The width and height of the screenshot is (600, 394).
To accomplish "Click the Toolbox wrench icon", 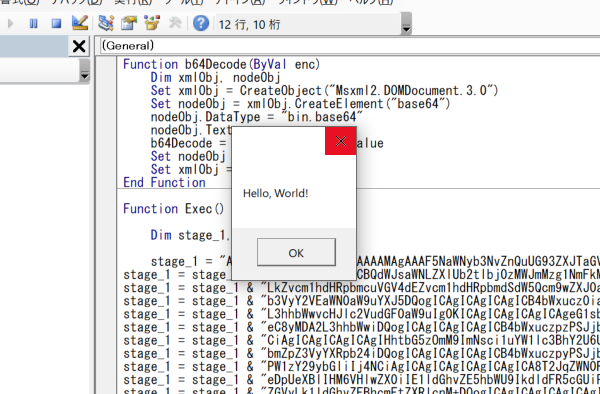I will [x=175, y=23].
